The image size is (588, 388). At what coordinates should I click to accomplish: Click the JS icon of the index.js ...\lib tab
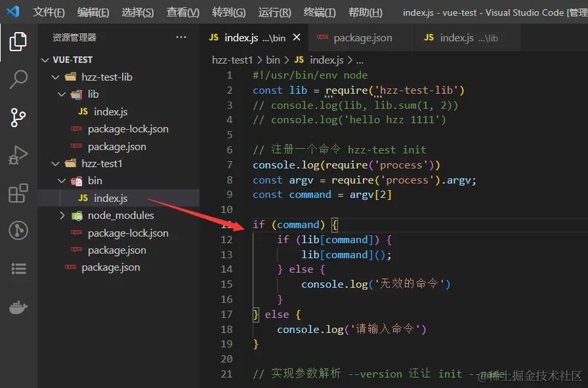click(429, 37)
